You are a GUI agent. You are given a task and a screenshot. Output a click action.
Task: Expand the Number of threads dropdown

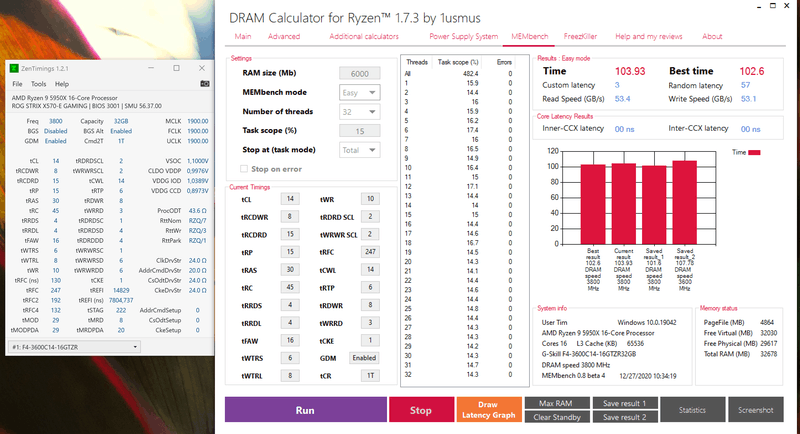pyautogui.click(x=360, y=112)
